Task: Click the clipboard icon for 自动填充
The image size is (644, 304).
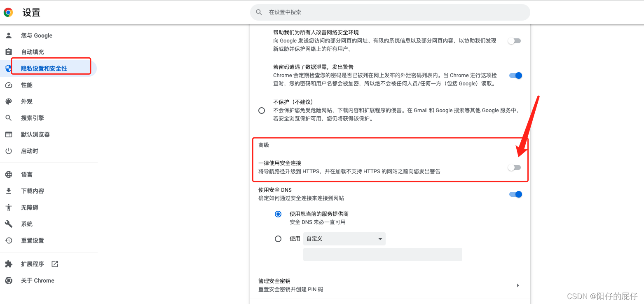Action: click(x=9, y=52)
